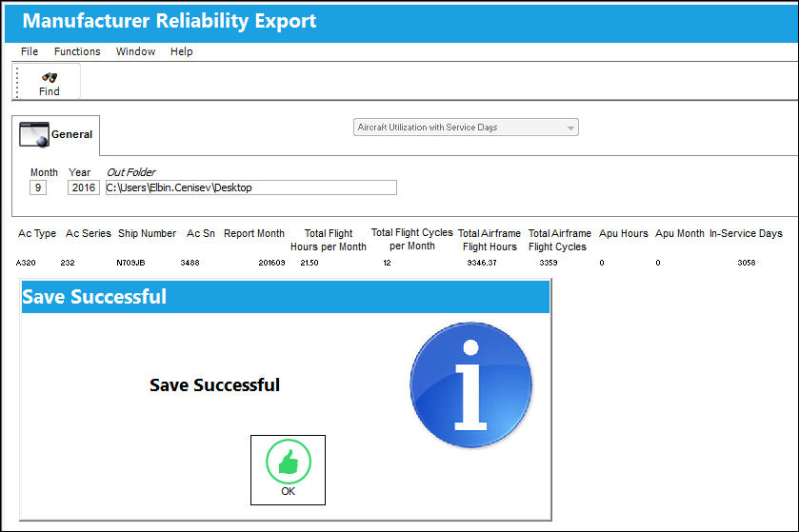Click the Apu Hours column header
The image size is (799, 532).
[624, 233]
